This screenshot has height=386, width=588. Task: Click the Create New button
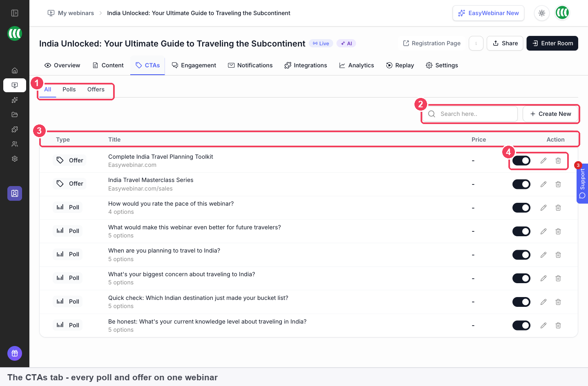pos(550,114)
